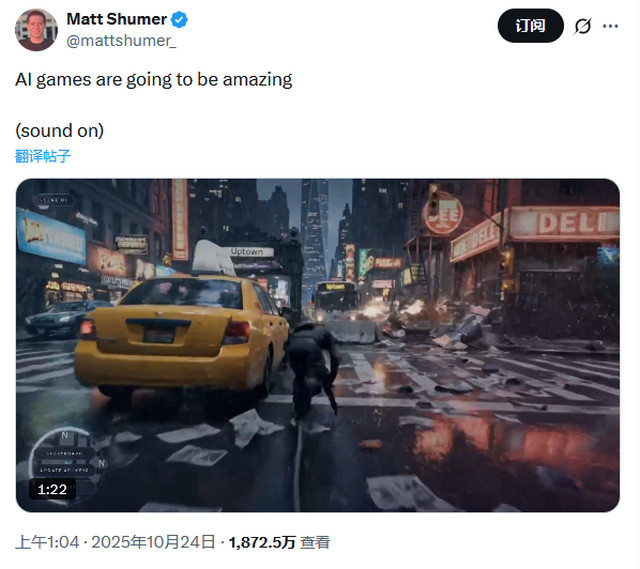
Task: Click the large DELI sign in the video
Action: [564, 223]
